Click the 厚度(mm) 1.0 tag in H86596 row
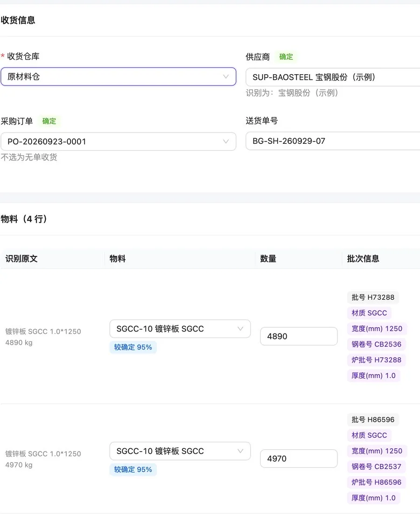 coord(374,498)
